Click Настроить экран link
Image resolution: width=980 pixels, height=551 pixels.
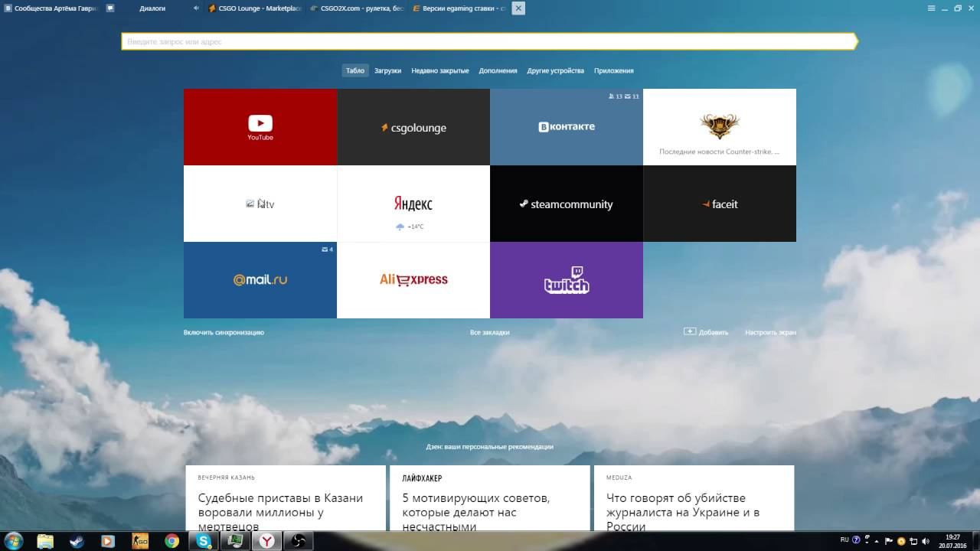(770, 332)
